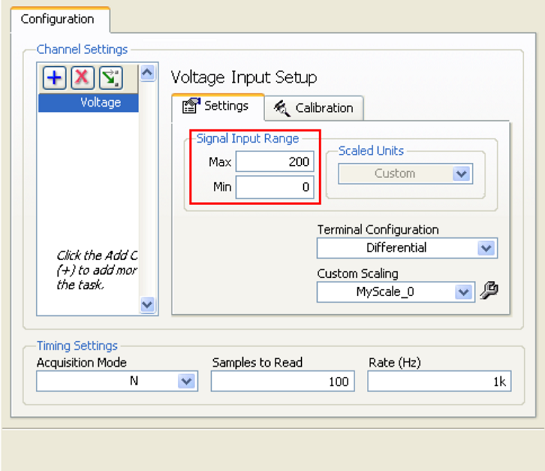Open custom scaling wrench icon

pos(489,291)
